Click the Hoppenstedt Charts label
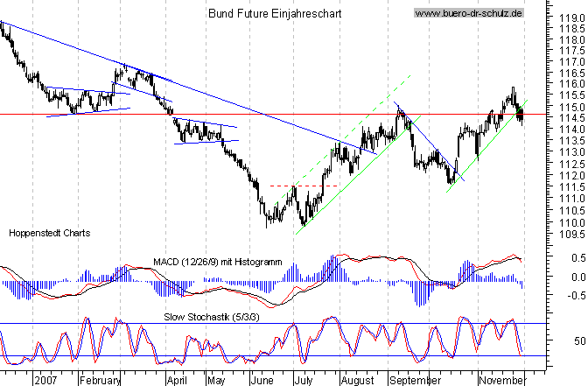The height and width of the screenshot is (386, 588). pyautogui.click(x=48, y=234)
